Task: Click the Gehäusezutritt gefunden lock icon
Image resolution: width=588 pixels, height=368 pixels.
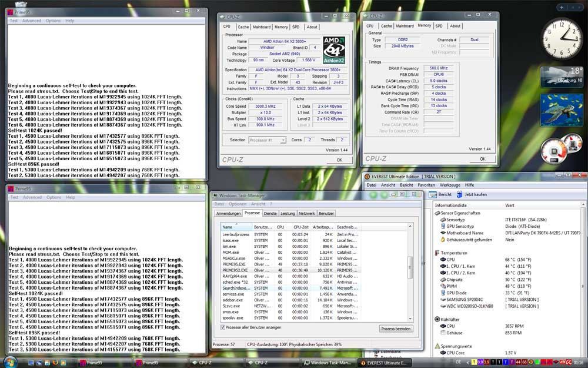Action: click(443, 240)
